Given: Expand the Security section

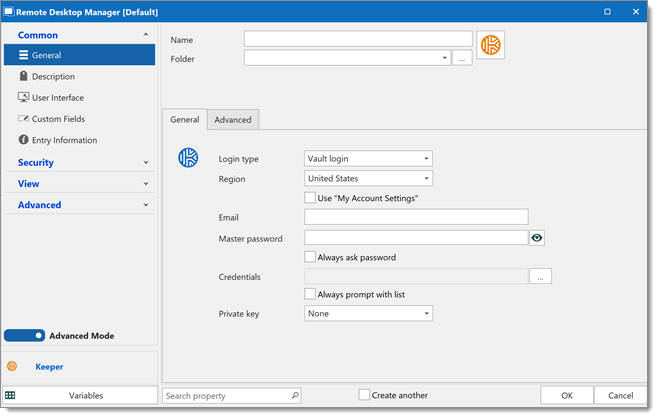Looking at the screenshot, I should [80, 162].
